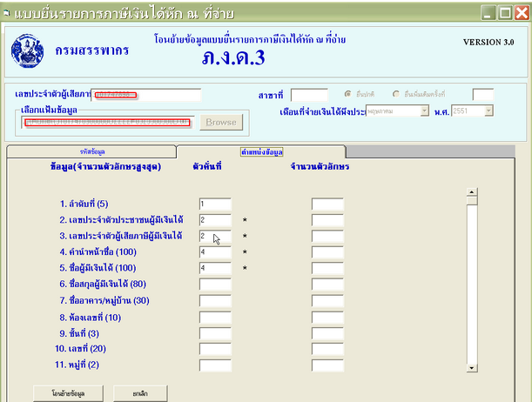Focus character count for หมู่ที่ (2)

pos(327,365)
